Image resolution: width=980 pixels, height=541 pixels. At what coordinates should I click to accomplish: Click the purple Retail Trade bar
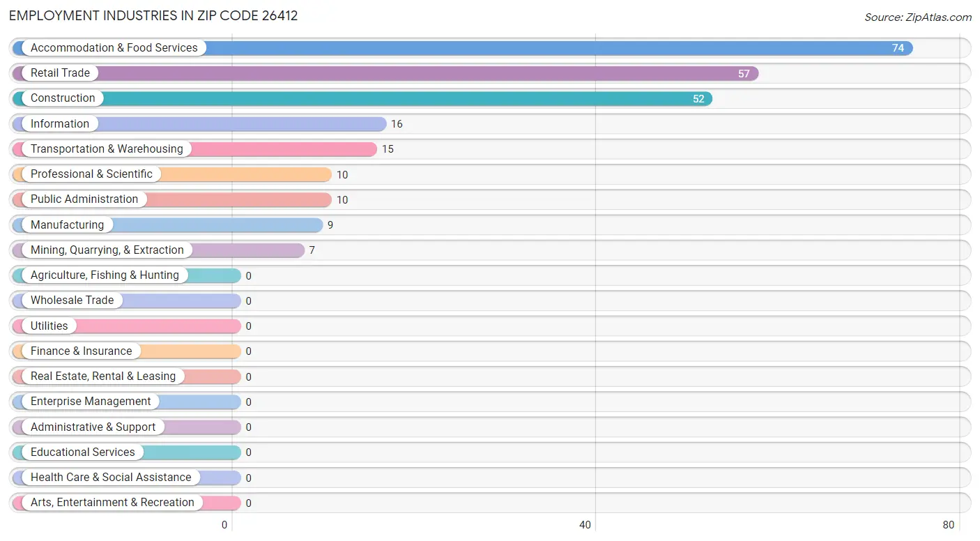385,73
